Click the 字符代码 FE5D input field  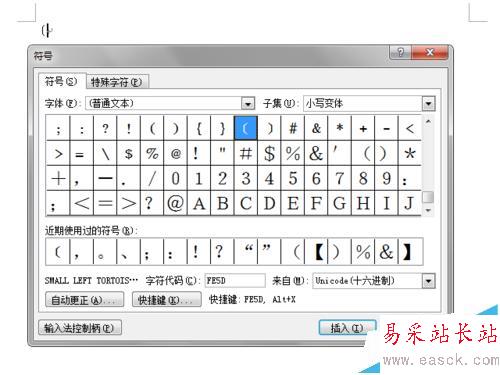(x=235, y=281)
